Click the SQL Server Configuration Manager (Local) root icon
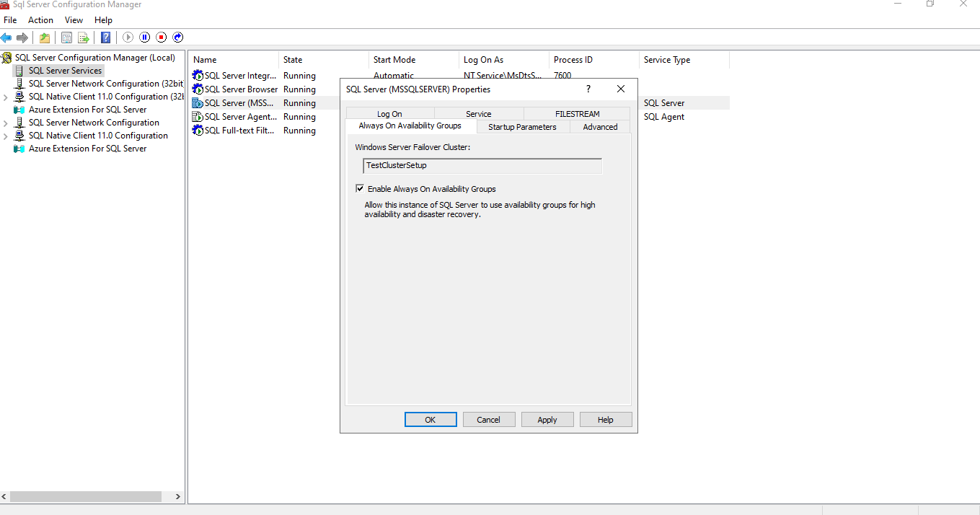Screen dimensions: 980x515 [x=7, y=58]
